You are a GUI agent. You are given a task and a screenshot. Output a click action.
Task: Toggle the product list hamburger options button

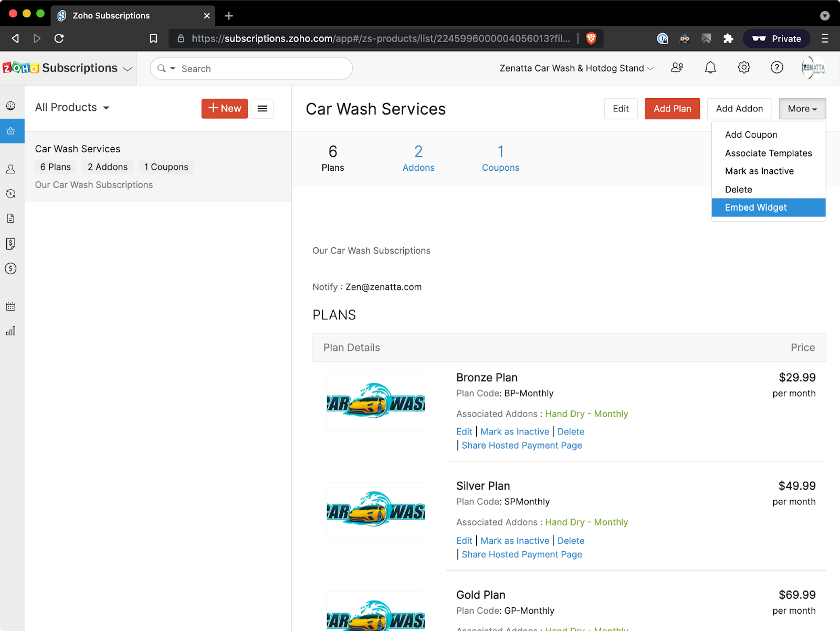(262, 108)
